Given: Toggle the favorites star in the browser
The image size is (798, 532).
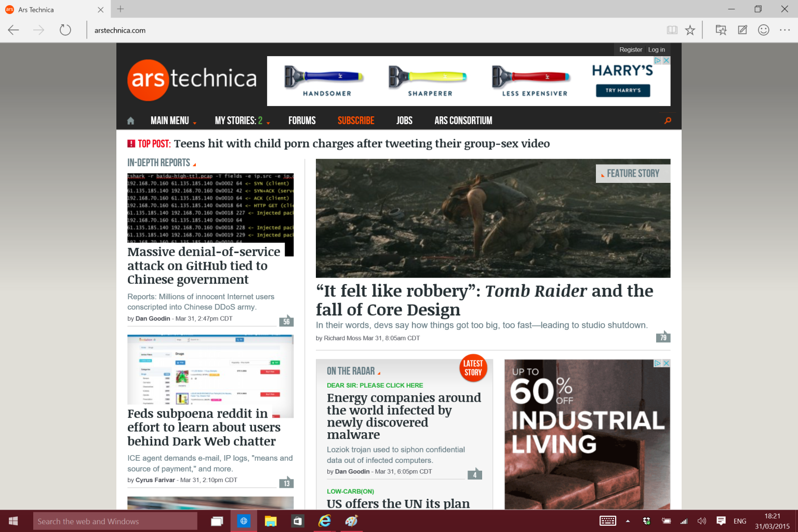Looking at the screenshot, I should (690, 30).
